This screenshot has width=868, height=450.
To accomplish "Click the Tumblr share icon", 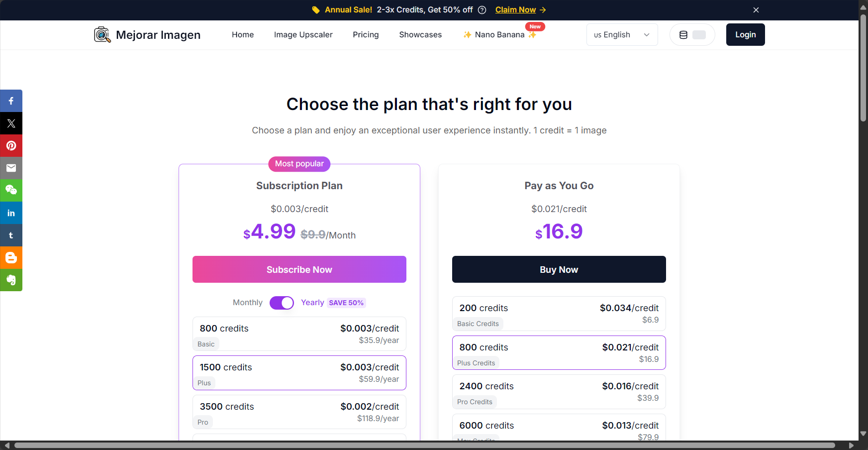I will pyautogui.click(x=11, y=235).
